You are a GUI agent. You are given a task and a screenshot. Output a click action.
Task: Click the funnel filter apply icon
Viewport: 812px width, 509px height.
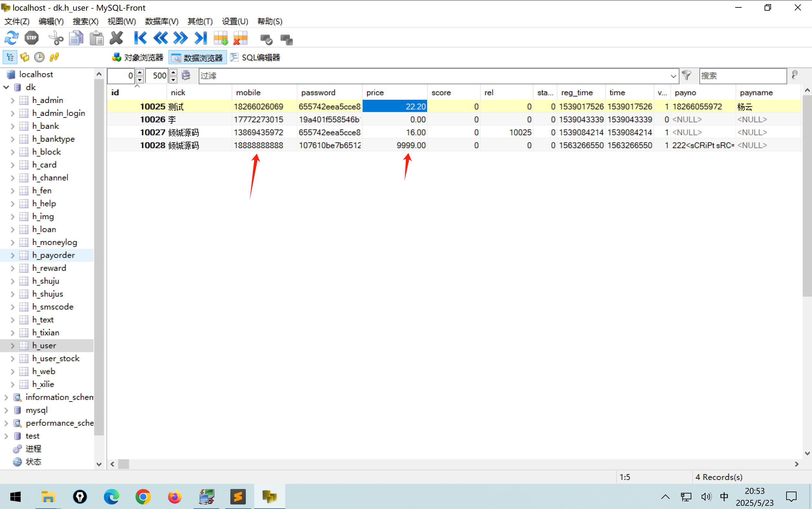(x=687, y=75)
